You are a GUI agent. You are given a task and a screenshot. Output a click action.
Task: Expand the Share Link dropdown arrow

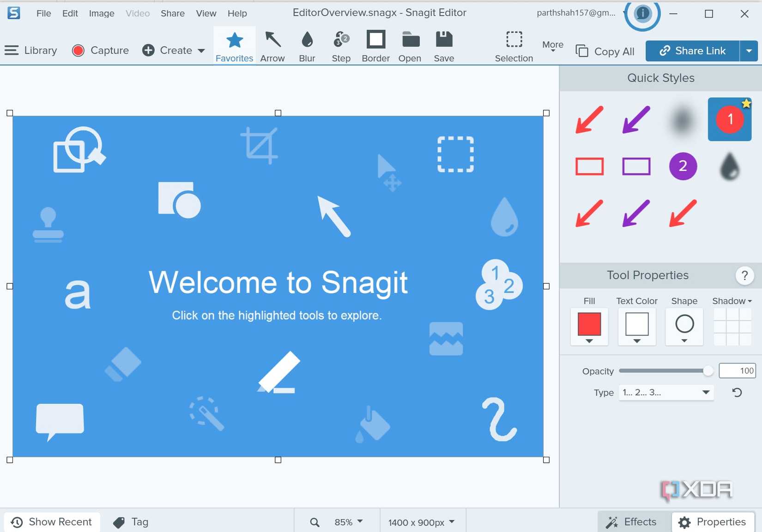click(x=749, y=51)
